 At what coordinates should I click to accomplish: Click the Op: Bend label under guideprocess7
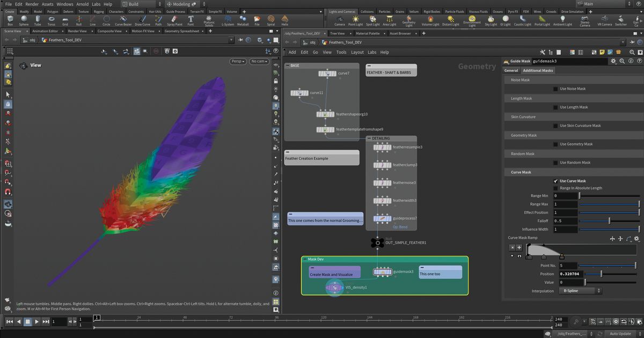pyautogui.click(x=400, y=226)
